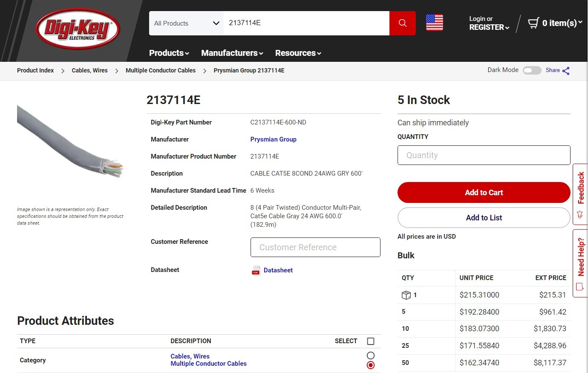Image resolution: width=588 pixels, height=373 pixels.
Task: Select the description CABLE CAT5E 8COND 24AWG GRY 600'
Action: click(x=306, y=173)
